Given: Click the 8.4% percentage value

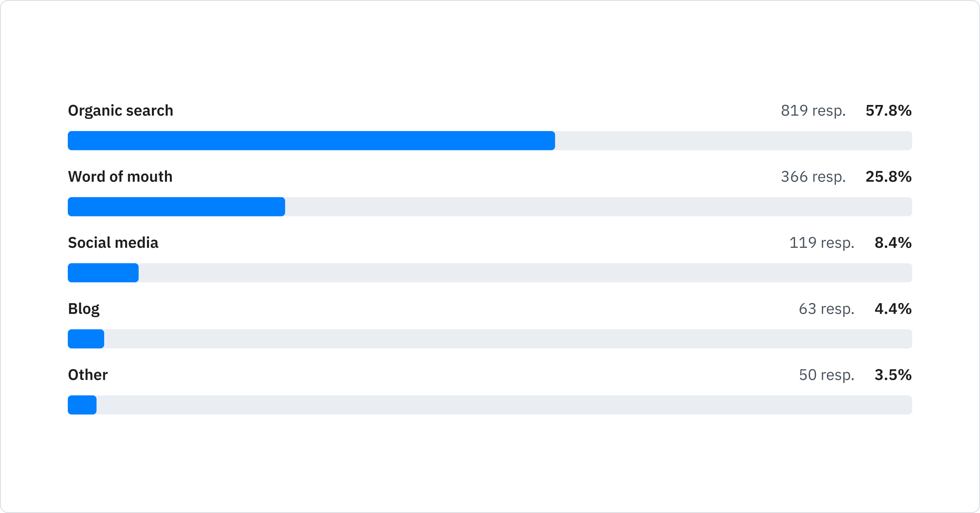Looking at the screenshot, I should point(893,243).
